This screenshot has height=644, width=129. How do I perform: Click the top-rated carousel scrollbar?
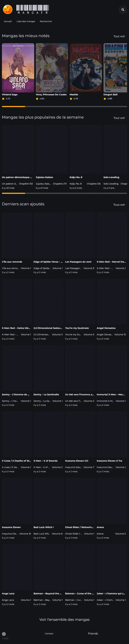pos(64,106)
